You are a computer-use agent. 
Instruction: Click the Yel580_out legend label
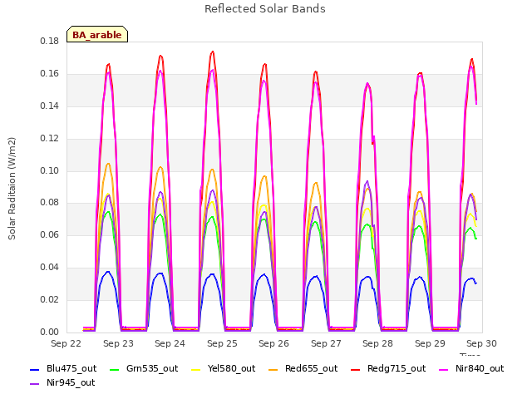[x=231, y=368]
